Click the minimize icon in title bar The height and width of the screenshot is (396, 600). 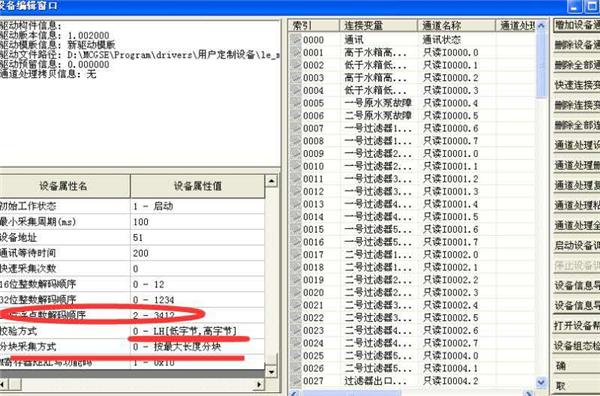click(574, 7)
